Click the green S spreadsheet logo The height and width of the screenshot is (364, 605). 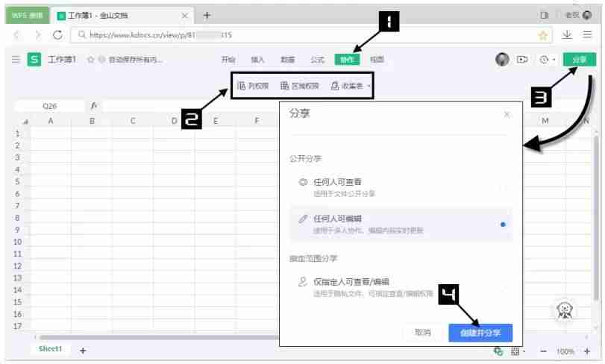click(x=34, y=60)
